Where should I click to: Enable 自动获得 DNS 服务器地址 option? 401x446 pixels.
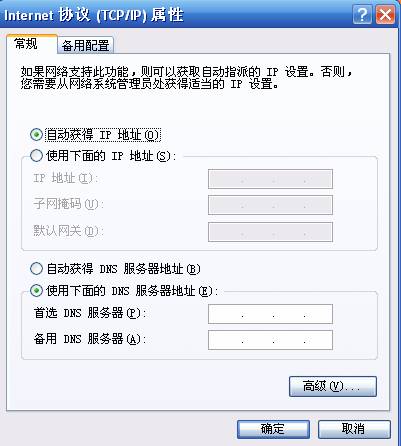pos(36,269)
